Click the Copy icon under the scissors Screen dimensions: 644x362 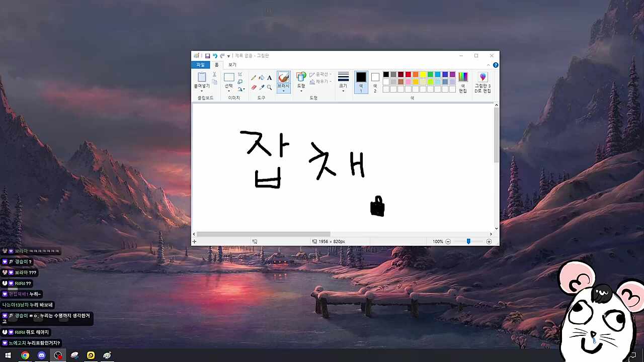[214, 82]
